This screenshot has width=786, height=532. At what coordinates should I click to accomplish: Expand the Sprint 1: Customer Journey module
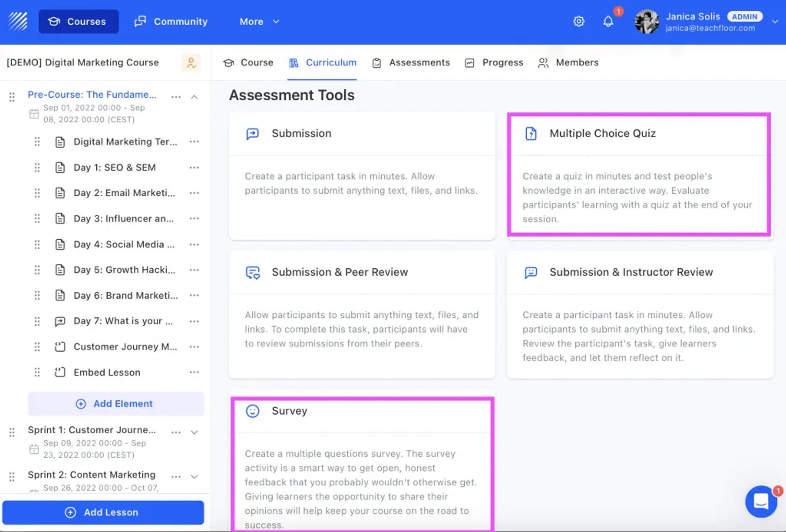coord(195,432)
